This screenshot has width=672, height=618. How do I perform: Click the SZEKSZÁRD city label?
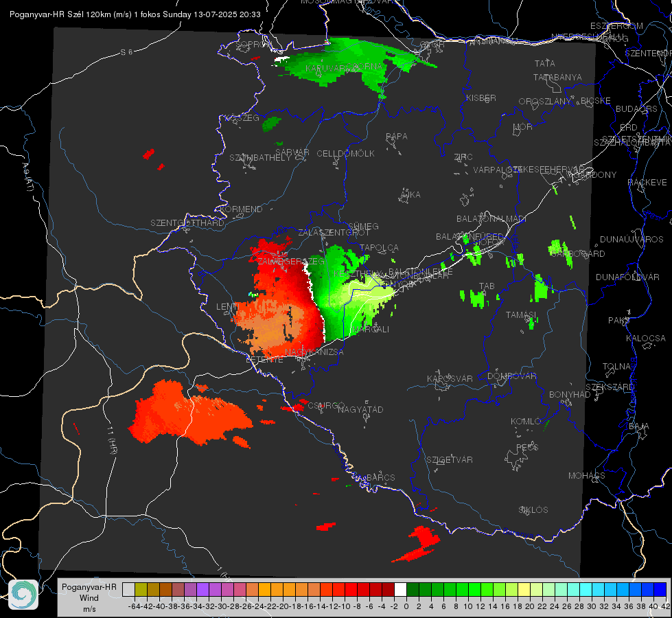[x=610, y=387]
